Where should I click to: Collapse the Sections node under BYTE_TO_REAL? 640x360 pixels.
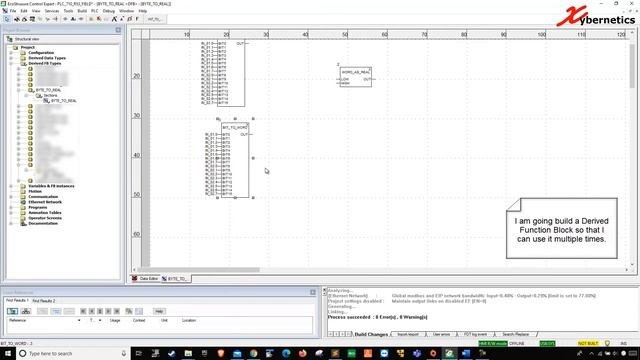point(26,95)
